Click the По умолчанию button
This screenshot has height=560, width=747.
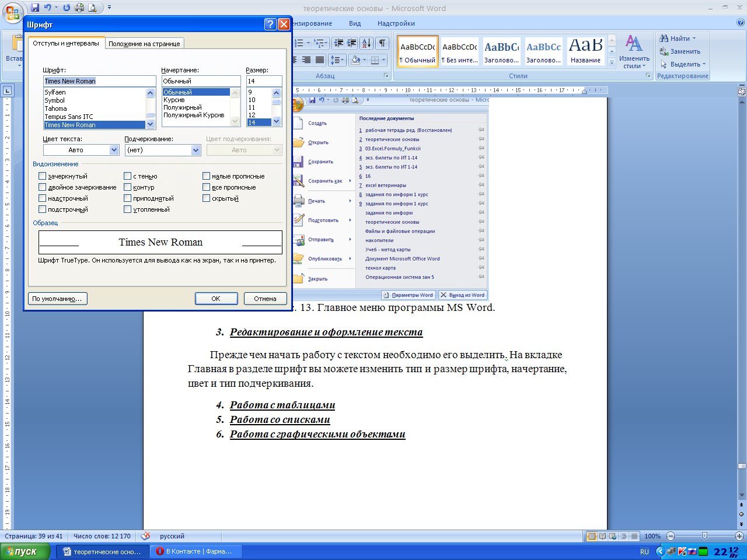click(x=57, y=299)
